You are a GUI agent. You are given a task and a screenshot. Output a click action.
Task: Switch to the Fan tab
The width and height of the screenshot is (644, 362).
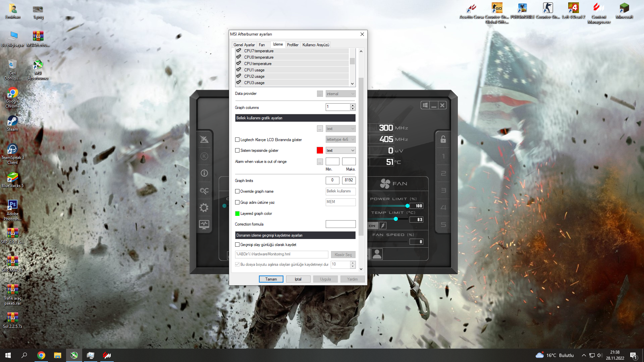tap(262, 45)
